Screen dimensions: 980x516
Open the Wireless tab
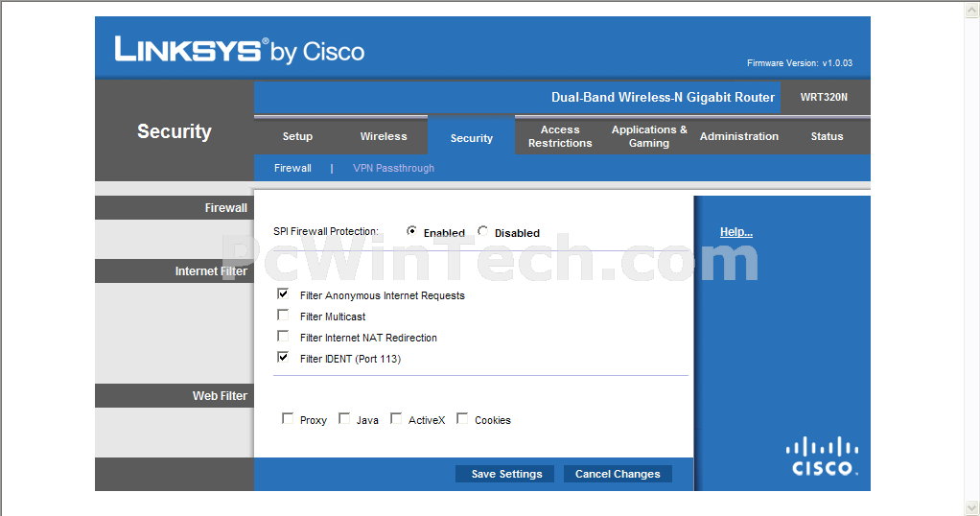384,136
